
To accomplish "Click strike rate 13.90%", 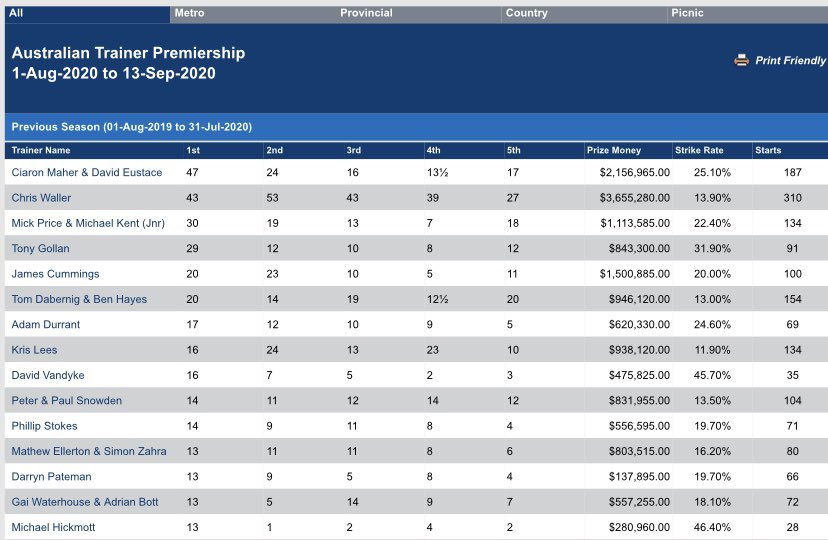I will pos(712,197).
